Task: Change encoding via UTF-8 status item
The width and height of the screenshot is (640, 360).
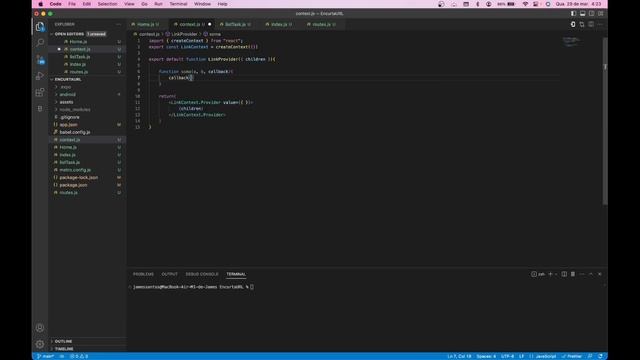Action: pyautogui.click(x=507, y=356)
